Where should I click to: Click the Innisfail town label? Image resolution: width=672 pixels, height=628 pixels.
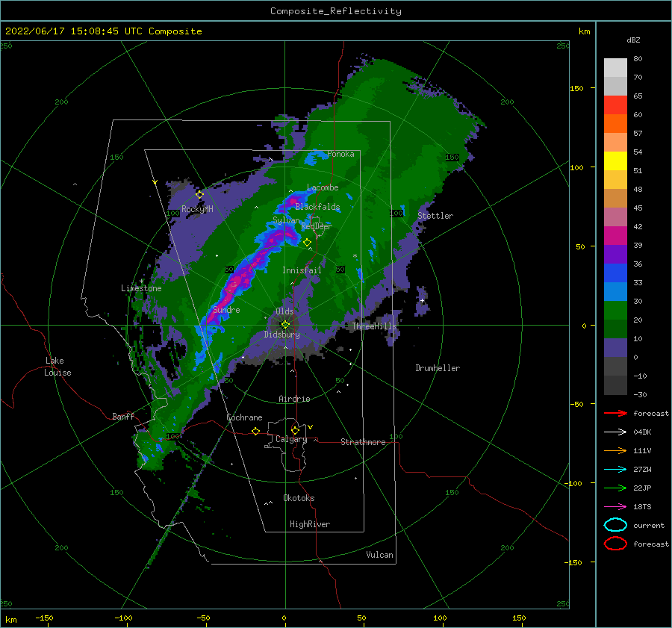pos(302,270)
